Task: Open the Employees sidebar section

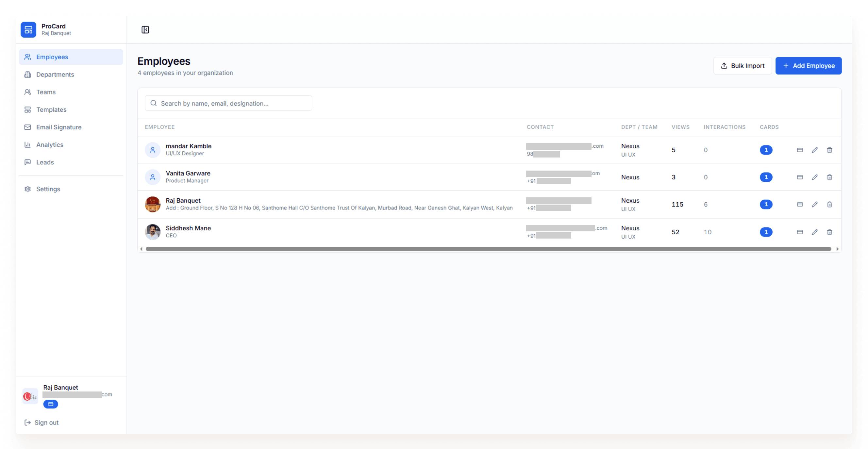Action: (71, 57)
